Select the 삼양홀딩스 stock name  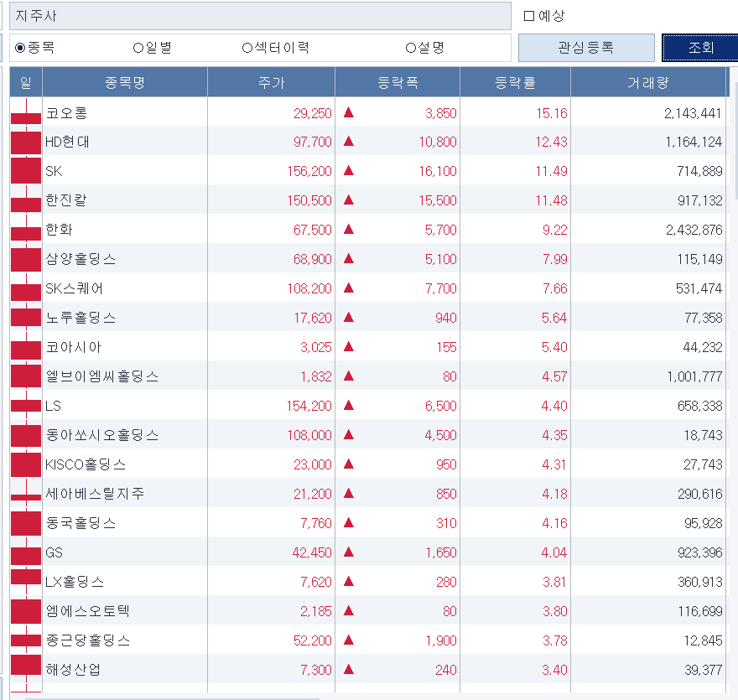(81, 259)
